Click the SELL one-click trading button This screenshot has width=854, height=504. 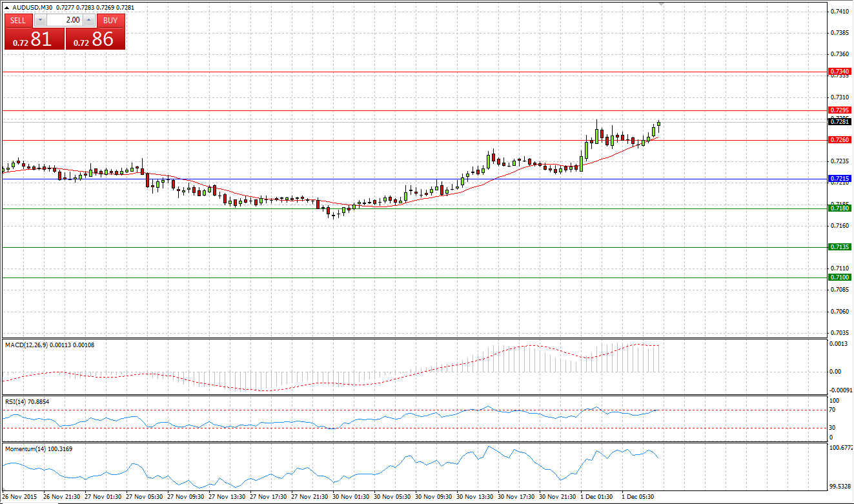click(x=18, y=20)
